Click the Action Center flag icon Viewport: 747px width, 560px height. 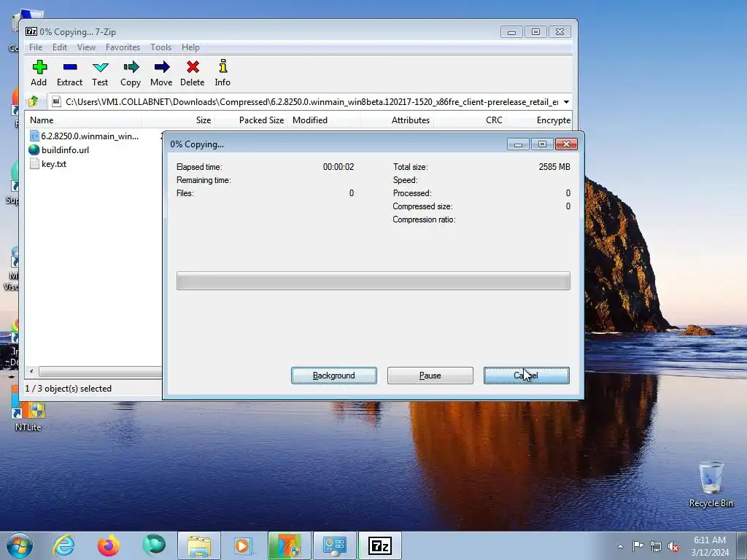[638, 546]
